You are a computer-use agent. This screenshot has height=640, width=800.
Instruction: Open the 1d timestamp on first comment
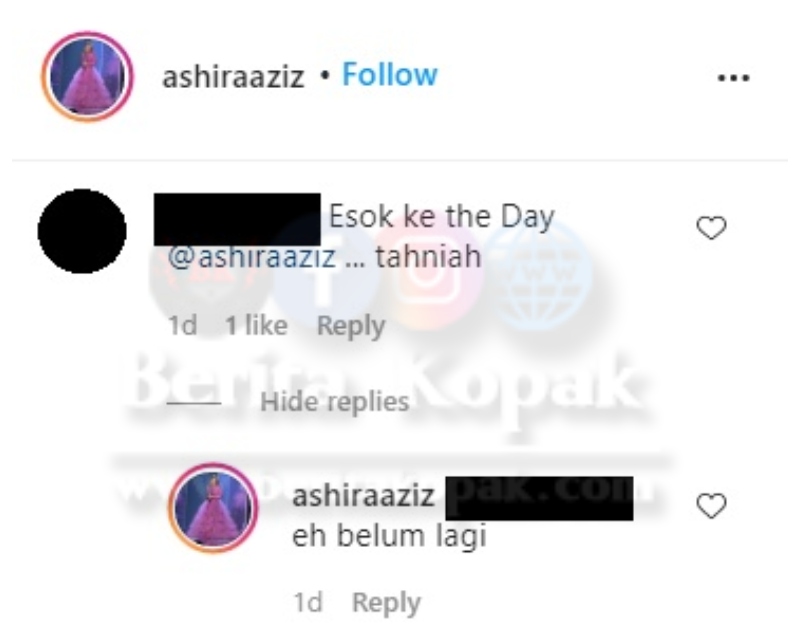(183, 326)
